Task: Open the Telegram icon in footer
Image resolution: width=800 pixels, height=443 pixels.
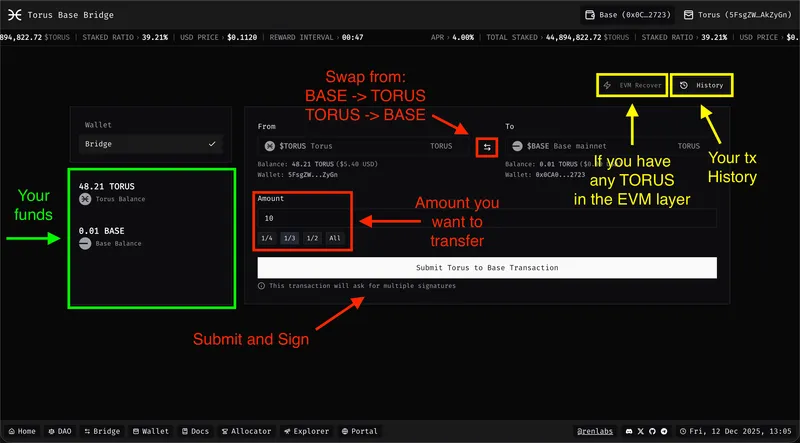Action: [x=666, y=431]
